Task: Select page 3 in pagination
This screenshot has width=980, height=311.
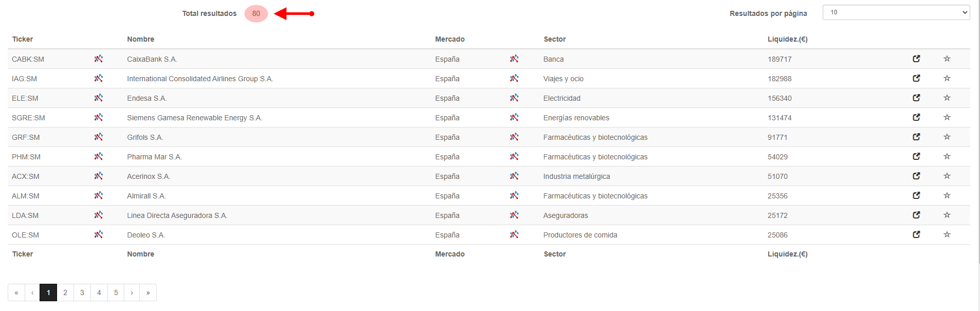Action: coord(82,292)
